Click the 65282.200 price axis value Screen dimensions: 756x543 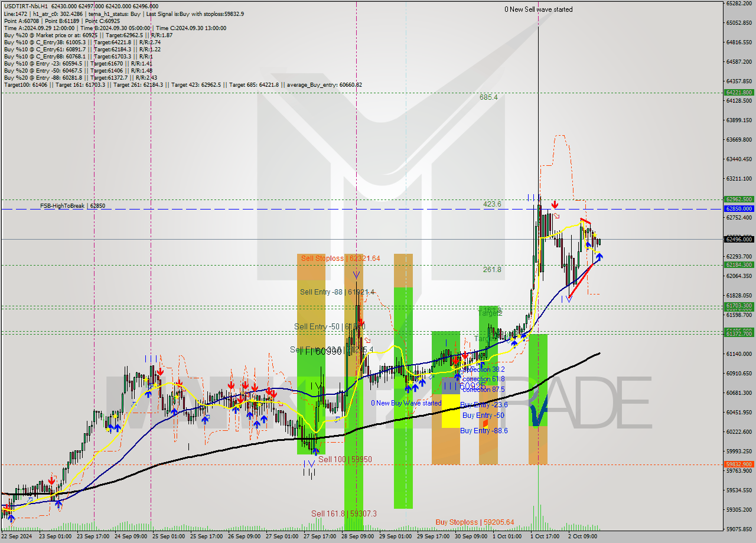click(739, 4)
